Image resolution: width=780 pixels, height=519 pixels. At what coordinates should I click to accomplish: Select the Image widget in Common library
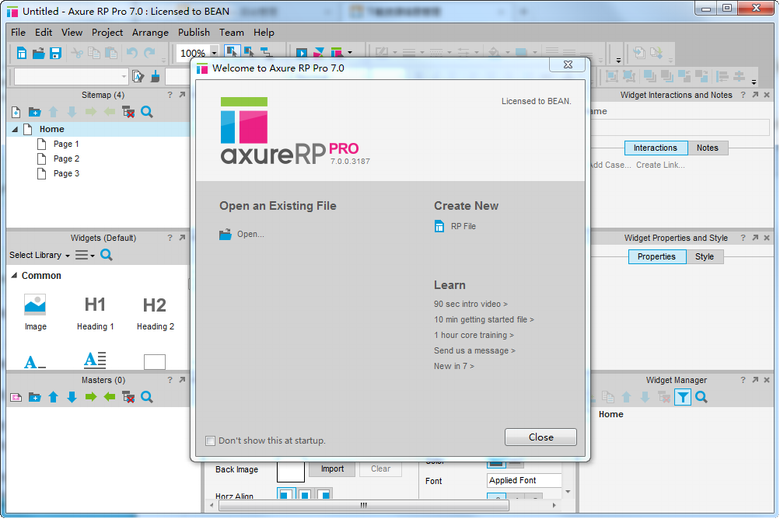(35, 305)
